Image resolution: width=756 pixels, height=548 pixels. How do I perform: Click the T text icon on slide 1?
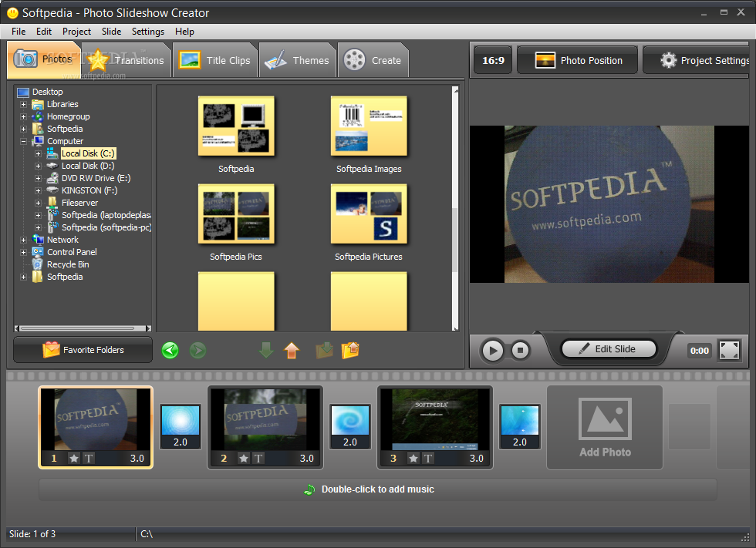[89, 458]
